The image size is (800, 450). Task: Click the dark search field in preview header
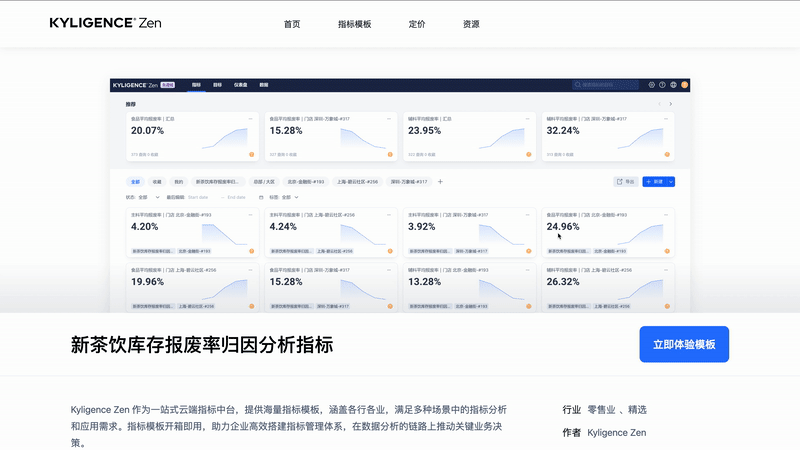[x=605, y=85]
